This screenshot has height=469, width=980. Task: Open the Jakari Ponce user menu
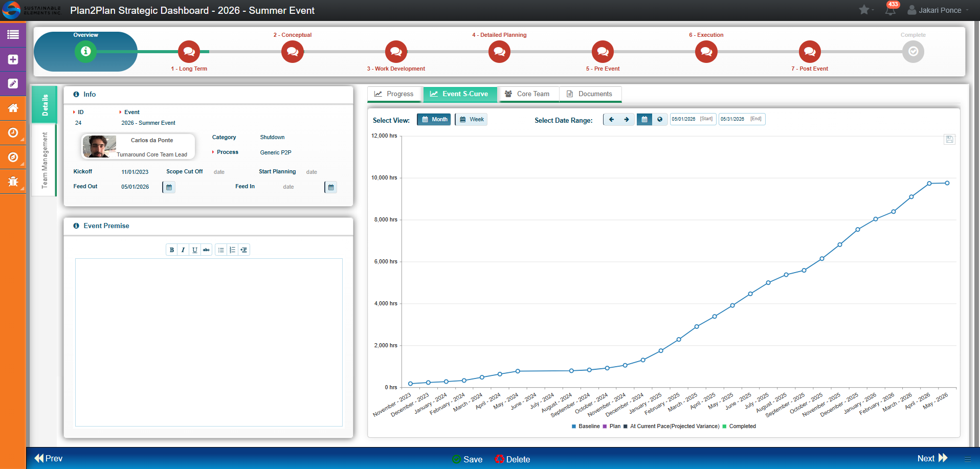tap(938, 10)
